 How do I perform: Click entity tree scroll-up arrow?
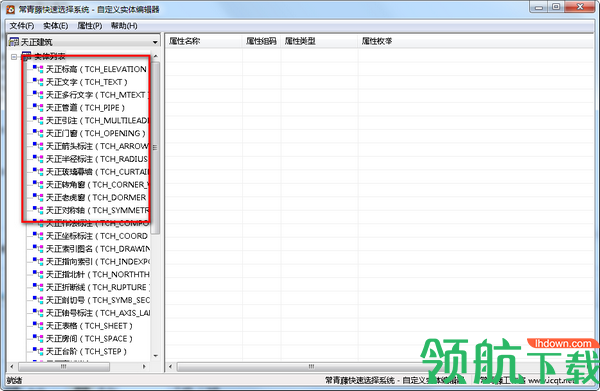(156, 56)
